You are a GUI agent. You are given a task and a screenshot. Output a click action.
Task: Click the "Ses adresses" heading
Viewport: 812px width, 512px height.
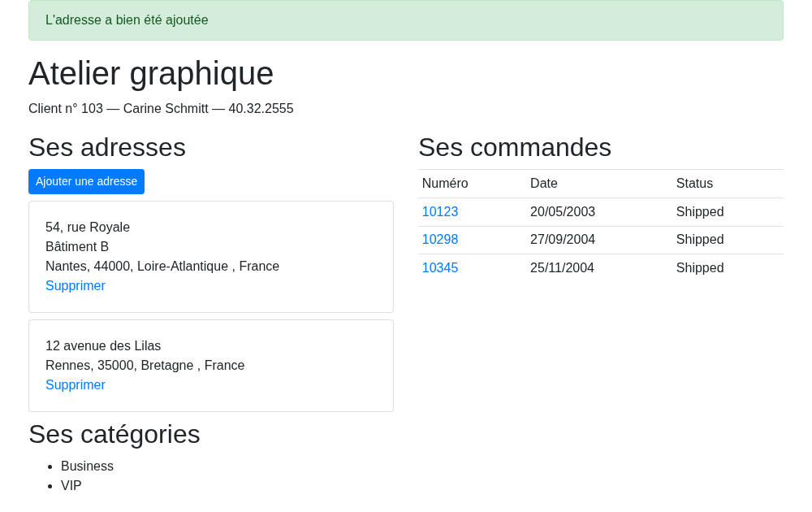pyautogui.click(x=107, y=147)
